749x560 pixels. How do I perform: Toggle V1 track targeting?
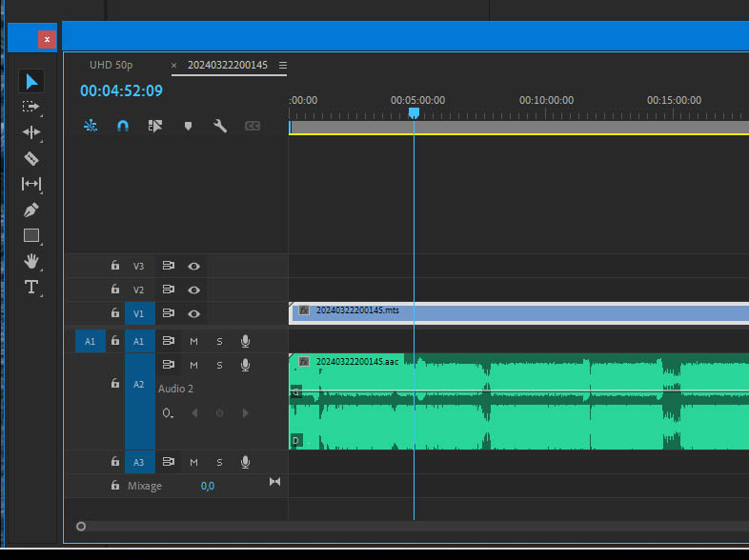(140, 313)
